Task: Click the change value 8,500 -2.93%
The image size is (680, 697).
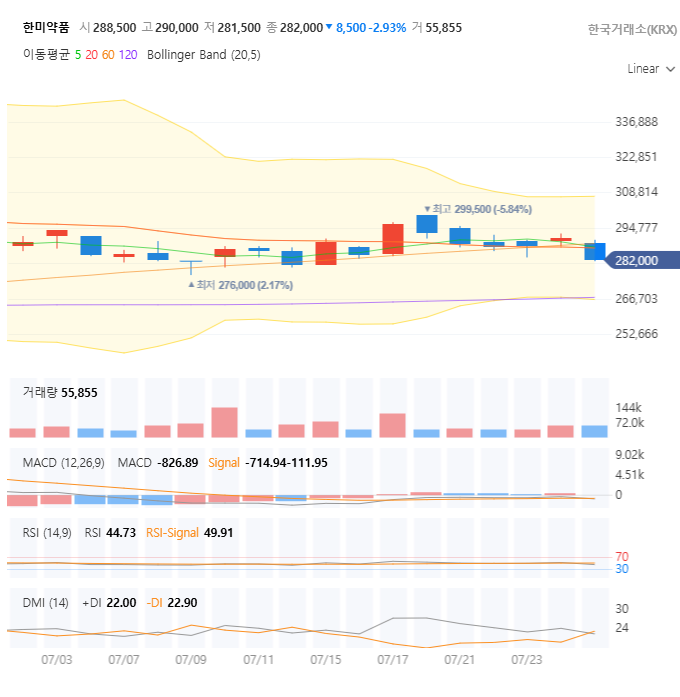Action: coord(371,28)
